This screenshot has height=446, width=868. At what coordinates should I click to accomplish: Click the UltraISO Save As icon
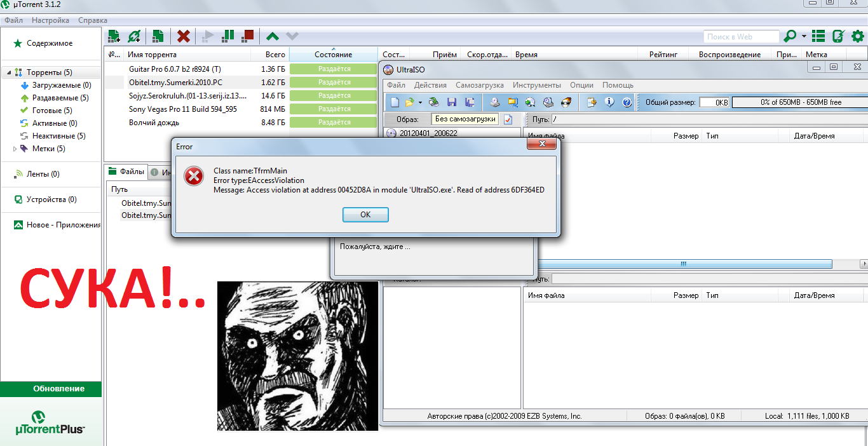pos(470,102)
